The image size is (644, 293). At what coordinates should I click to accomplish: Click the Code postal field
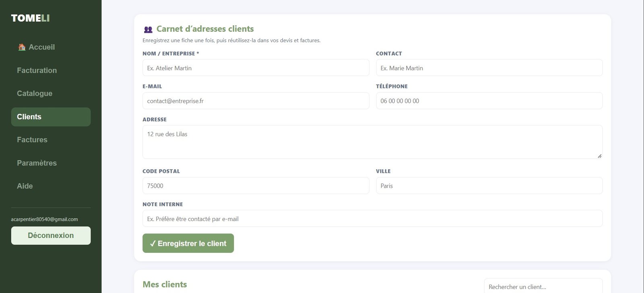[256, 186]
